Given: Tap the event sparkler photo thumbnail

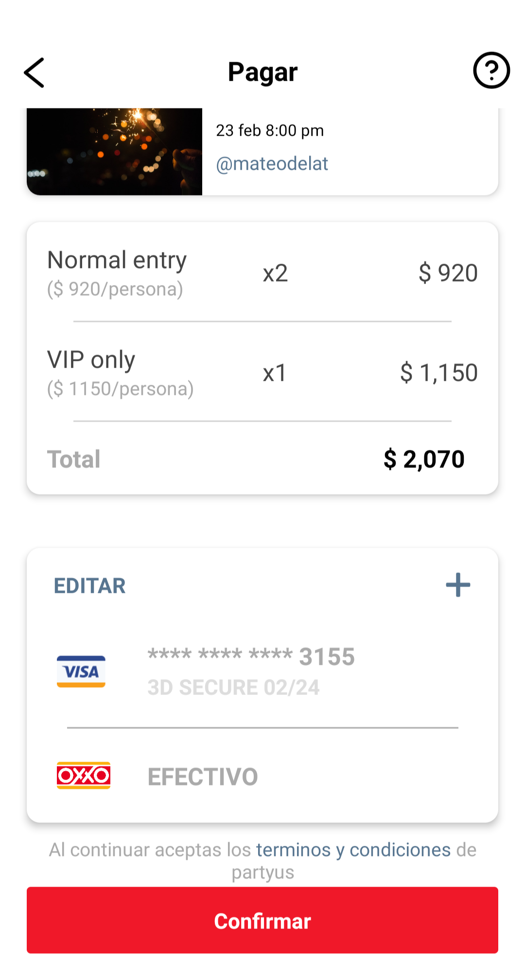Looking at the screenshot, I should (x=114, y=151).
